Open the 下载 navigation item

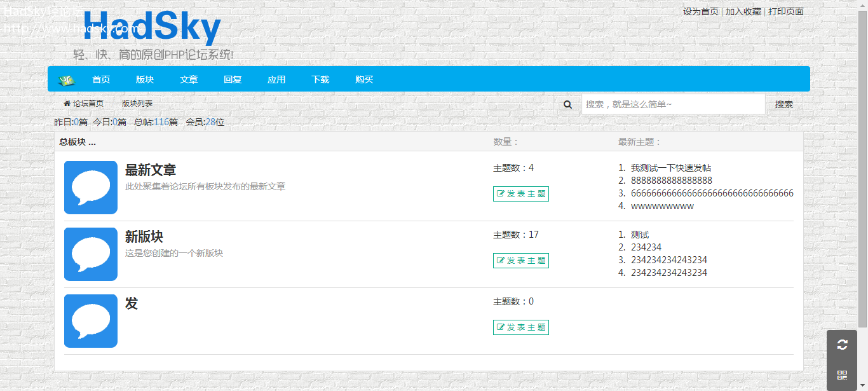click(x=320, y=79)
